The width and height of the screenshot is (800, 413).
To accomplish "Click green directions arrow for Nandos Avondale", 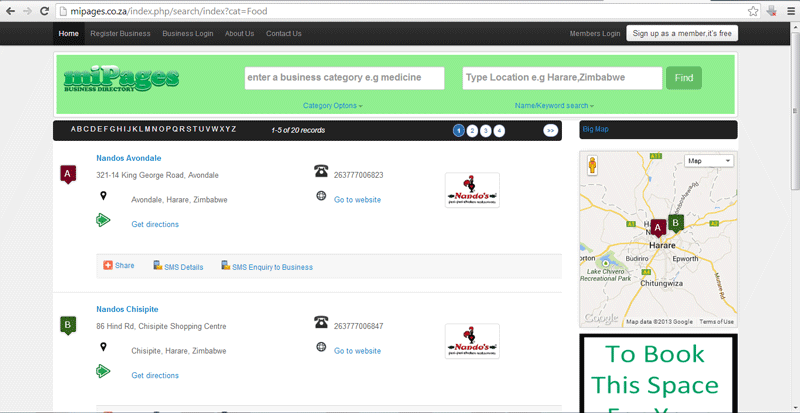I will (x=103, y=220).
